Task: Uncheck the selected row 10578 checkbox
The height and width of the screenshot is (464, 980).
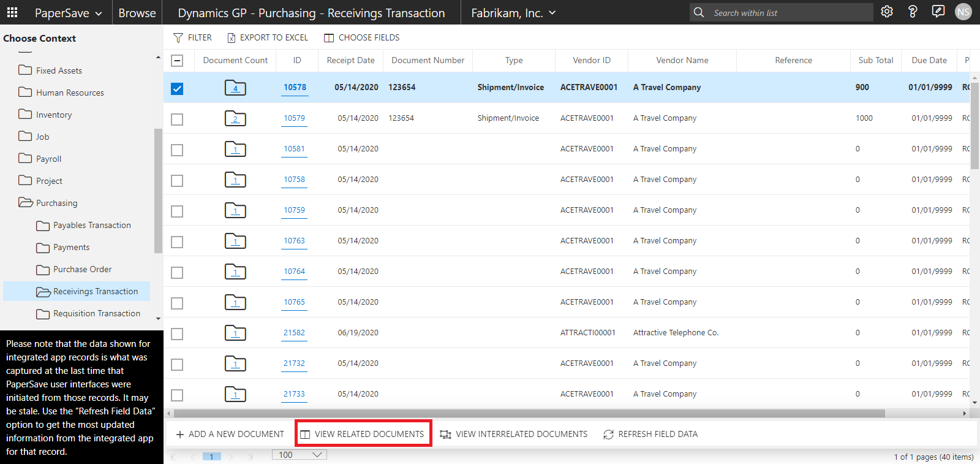Action: tap(177, 89)
